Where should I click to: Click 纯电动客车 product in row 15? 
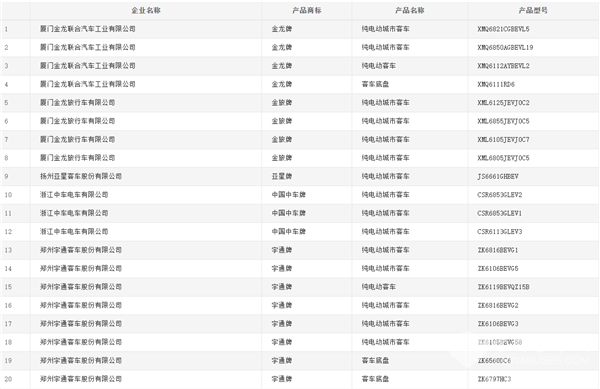point(379,287)
